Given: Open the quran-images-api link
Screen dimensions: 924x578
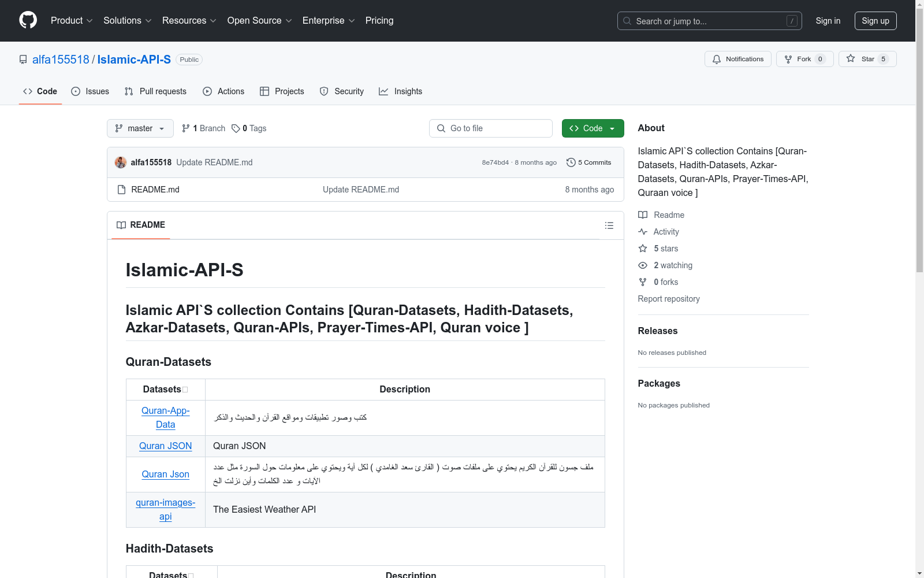Looking at the screenshot, I should coord(166,509).
